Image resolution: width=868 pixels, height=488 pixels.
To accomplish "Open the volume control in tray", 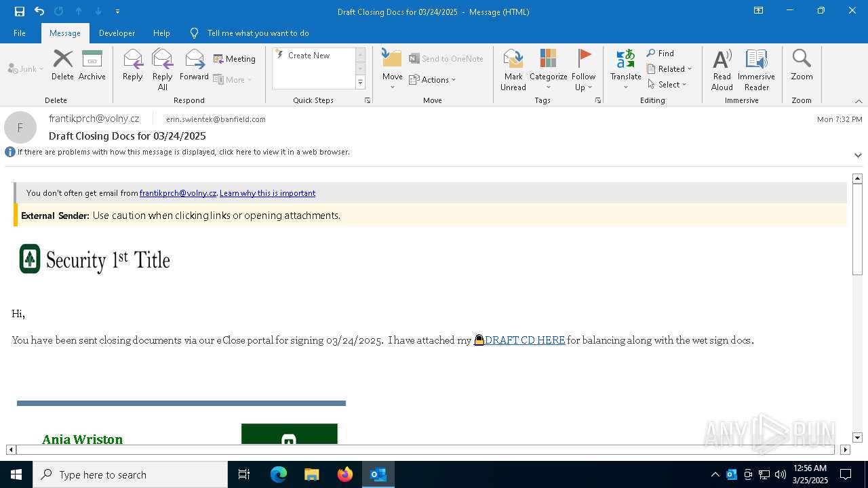I will coord(781,474).
